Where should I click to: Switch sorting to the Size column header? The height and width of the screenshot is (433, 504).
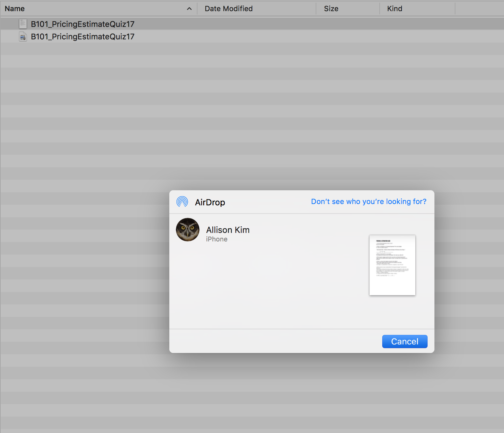(x=331, y=9)
